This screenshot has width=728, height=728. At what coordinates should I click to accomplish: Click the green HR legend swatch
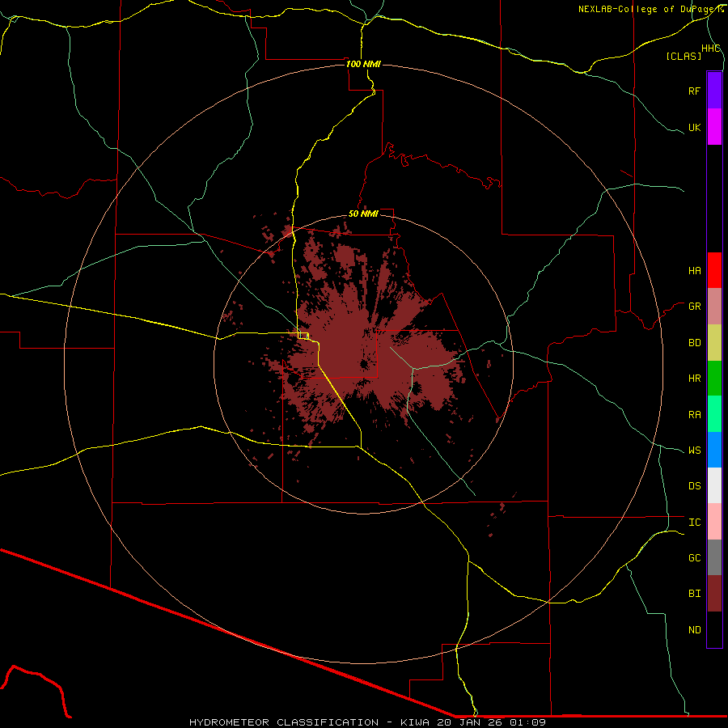click(x=714, y=379)
